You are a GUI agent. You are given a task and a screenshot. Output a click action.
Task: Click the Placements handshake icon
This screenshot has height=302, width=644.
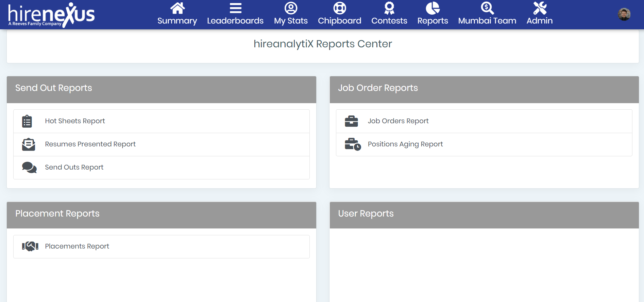(x=30, y=246)
